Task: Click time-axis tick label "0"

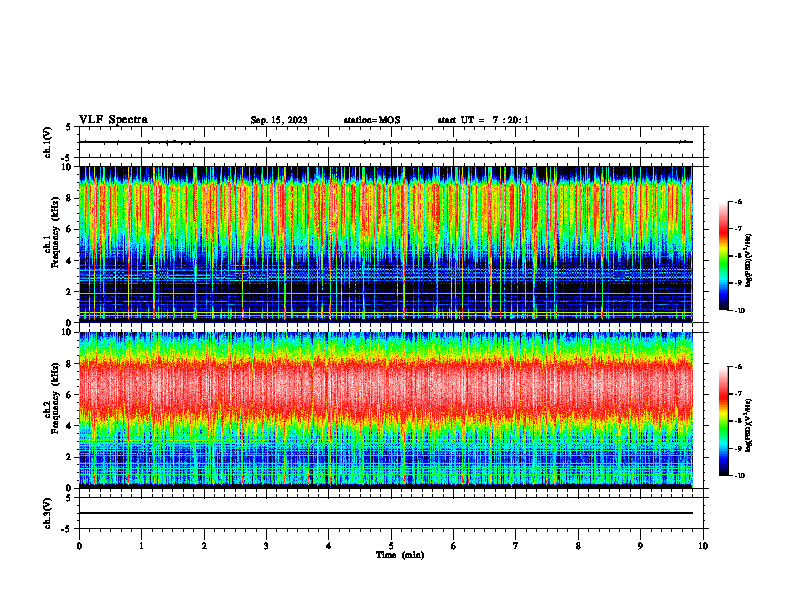Action: click(79, 546)
